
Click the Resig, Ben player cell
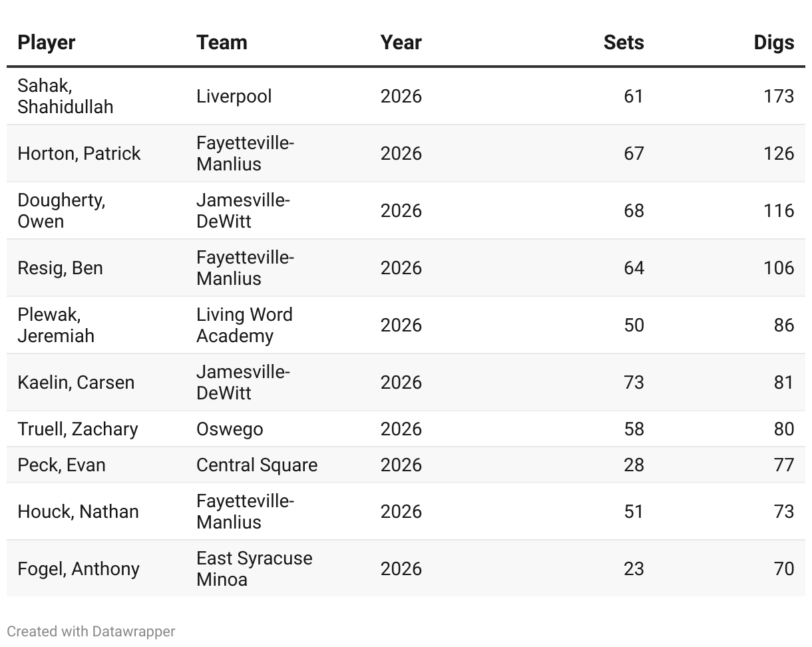[x=60, y=268]
